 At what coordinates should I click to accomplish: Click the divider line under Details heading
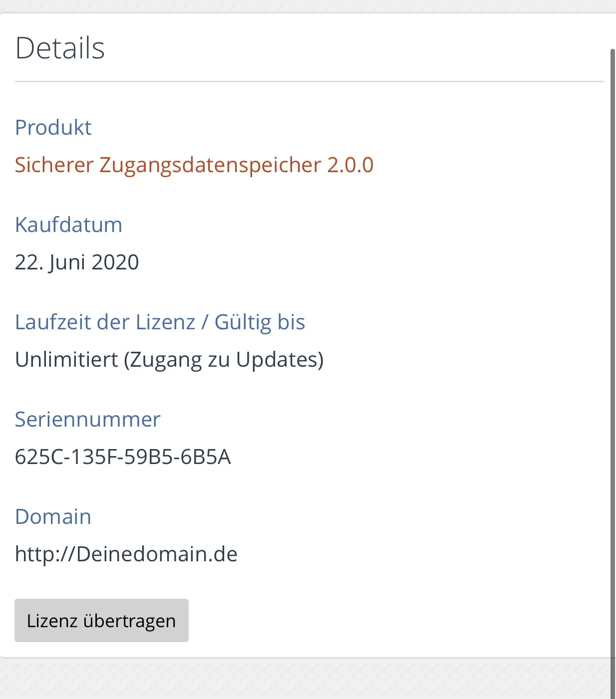point(309,81)
